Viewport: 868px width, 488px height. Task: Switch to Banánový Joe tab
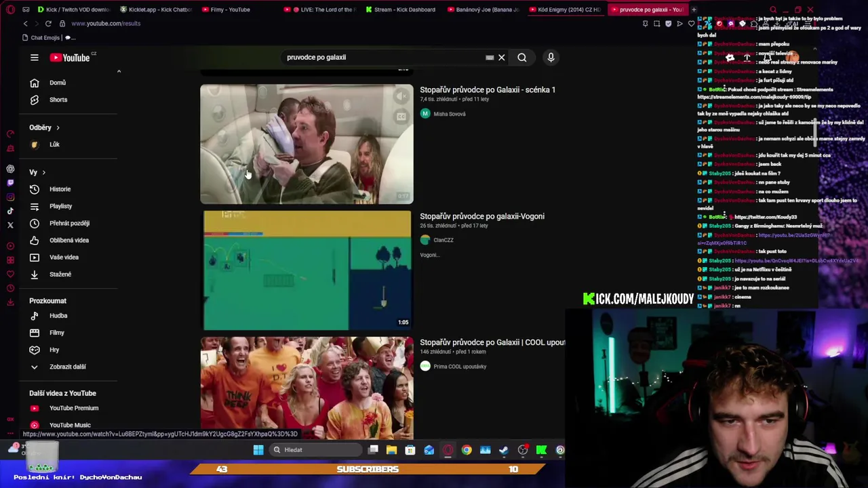[484, 9]
